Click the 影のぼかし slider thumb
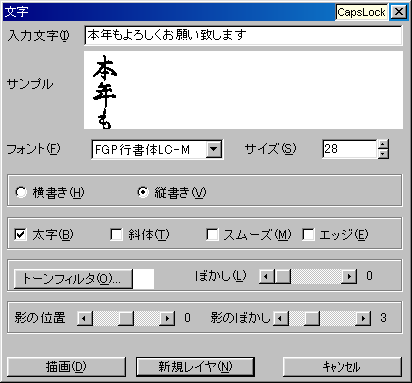This screenshot has height=383, width=412. [312, 318]
